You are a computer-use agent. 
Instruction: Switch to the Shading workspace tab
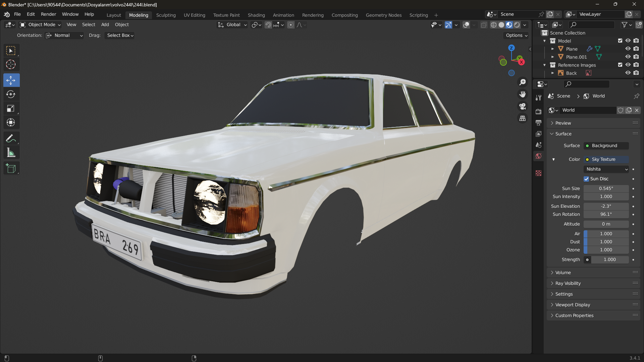pos(256,15)
